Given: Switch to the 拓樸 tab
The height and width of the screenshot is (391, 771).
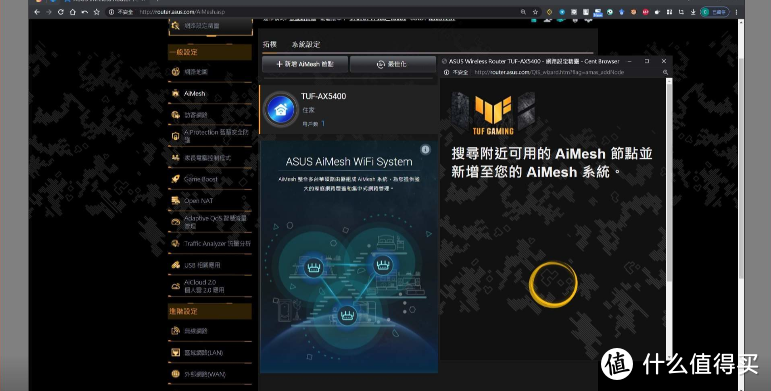Looking at the screenshot, I should (x=269, y=44).
